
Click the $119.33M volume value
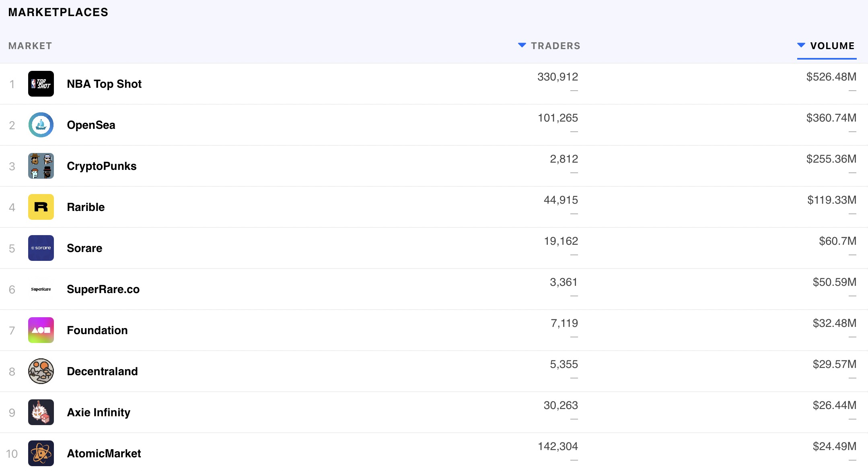(832, 200)
